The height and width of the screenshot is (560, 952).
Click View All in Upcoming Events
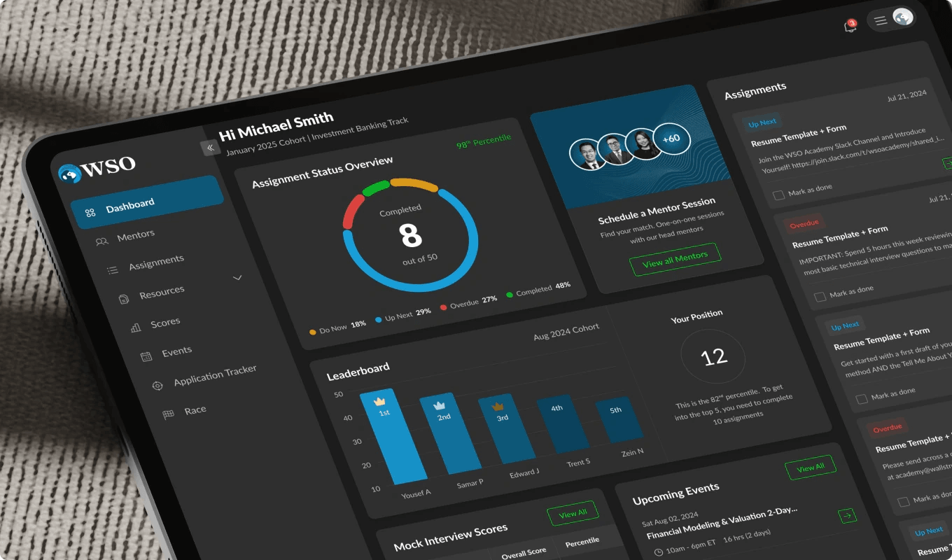[810, 468]
